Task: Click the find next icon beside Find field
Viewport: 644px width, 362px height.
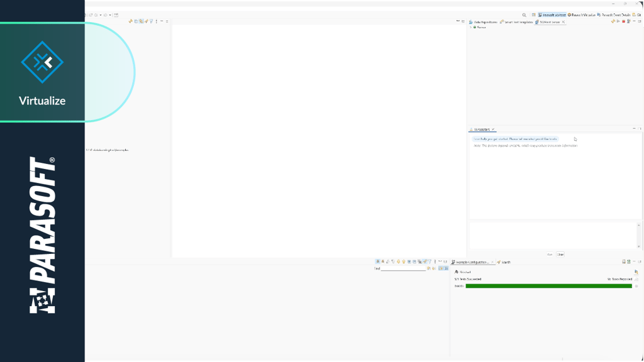Action: pos(429,268)
